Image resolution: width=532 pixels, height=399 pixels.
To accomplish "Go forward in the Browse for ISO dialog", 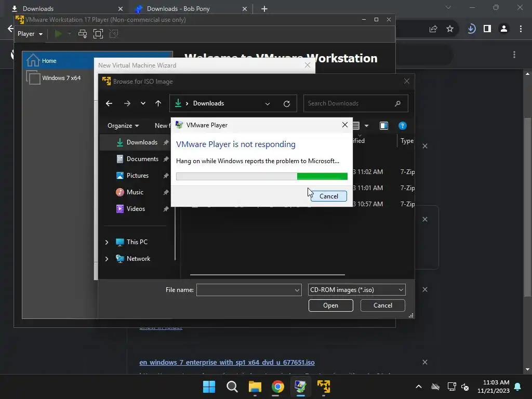I will click(127, 103).
